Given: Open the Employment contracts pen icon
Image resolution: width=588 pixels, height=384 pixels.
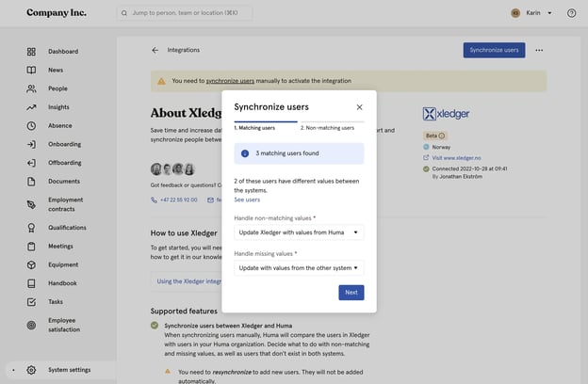Looking at the screenshot, I should (31, 204).
